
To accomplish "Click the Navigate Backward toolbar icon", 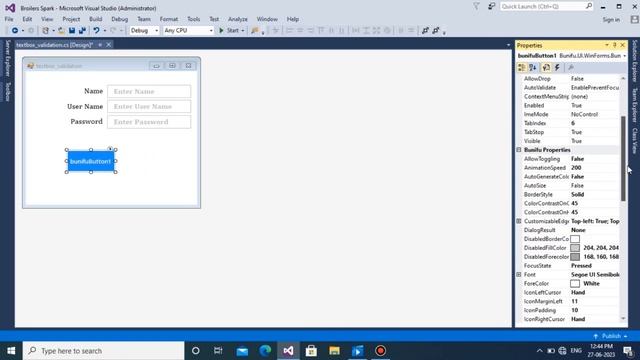I will [15, 31].
